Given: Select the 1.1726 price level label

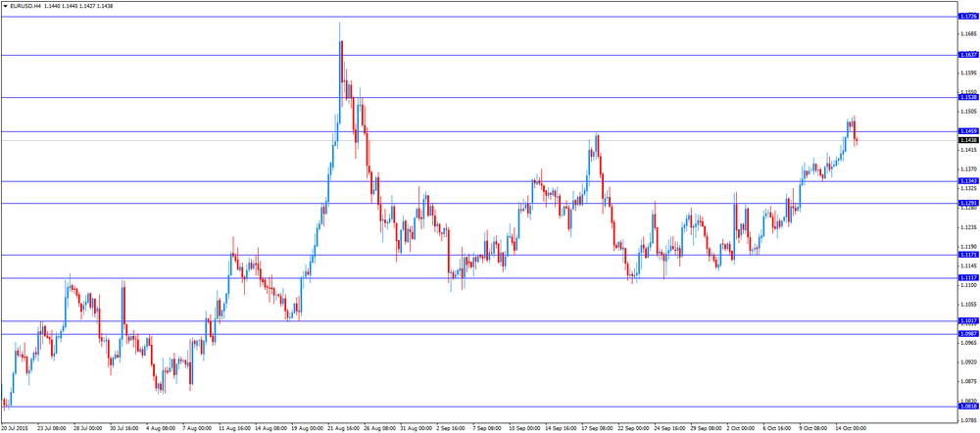Looking at the screenshot, I should pos(967,17).
